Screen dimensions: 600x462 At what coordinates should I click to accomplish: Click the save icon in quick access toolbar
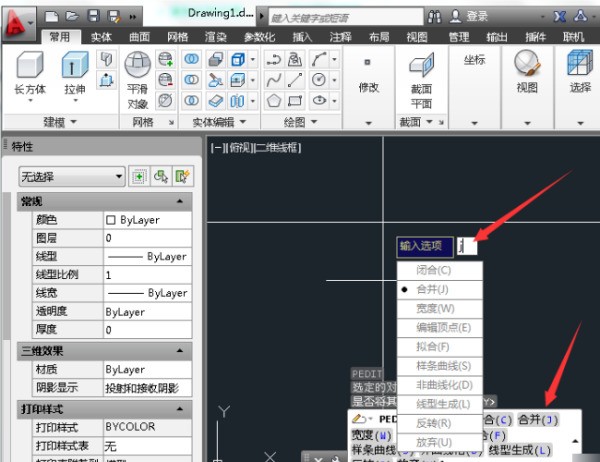pyautogui.click(x=93, y=16)
